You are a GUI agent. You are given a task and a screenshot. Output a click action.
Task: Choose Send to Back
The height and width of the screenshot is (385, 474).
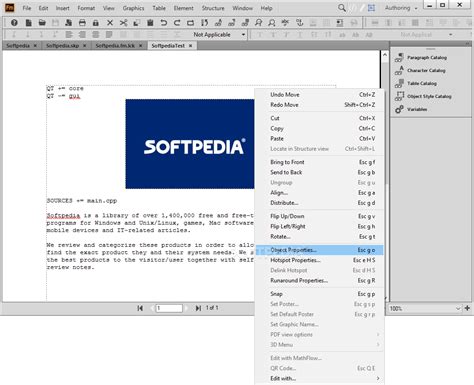pos(320,172)
